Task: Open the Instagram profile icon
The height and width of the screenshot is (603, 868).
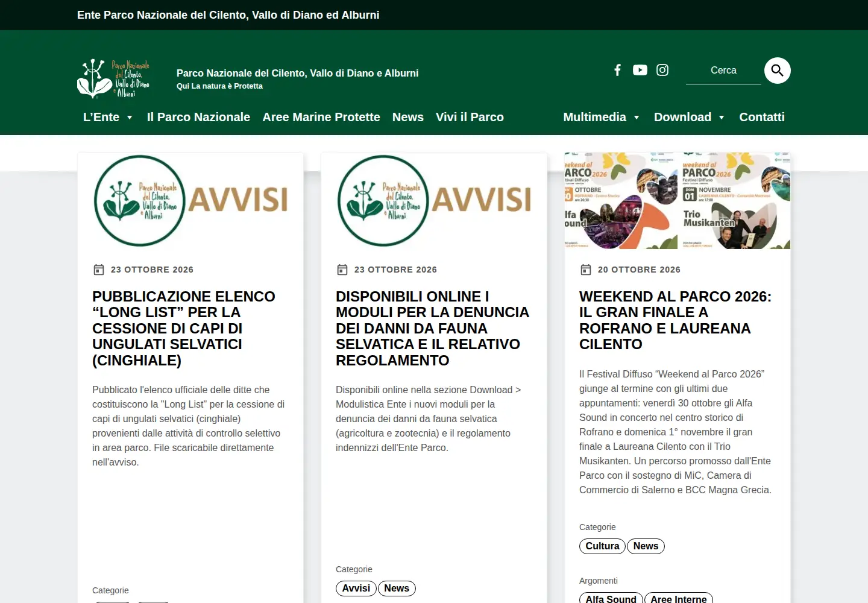Action: (x=662, y=70)
